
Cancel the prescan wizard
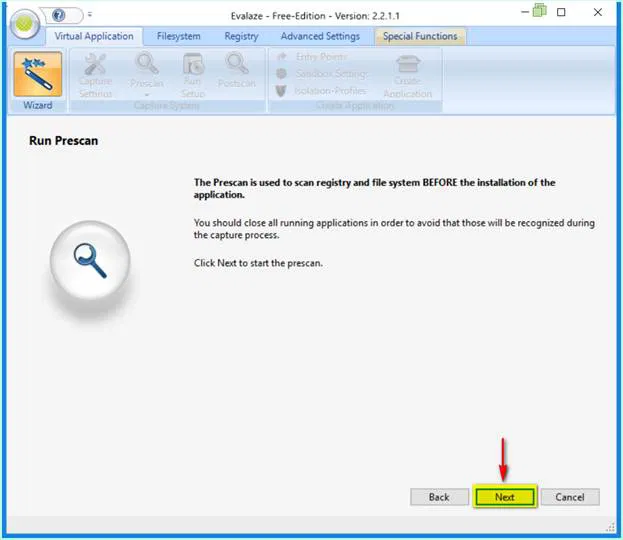tap(570, 497)
